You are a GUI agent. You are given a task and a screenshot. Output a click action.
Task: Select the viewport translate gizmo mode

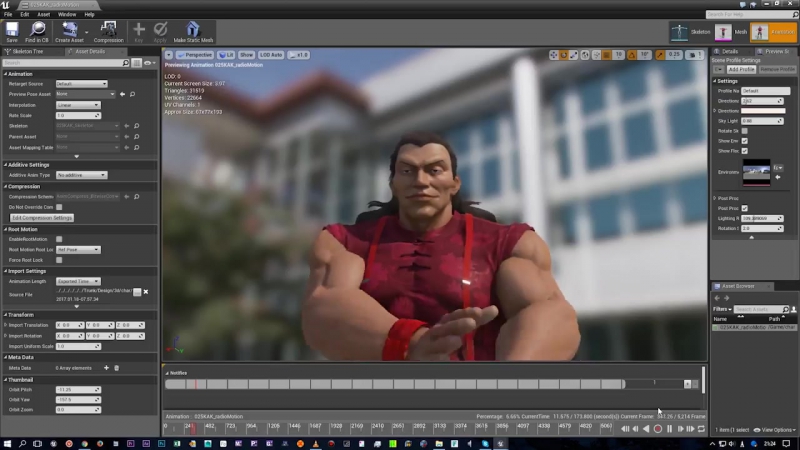pyautogui.click(x=554, y=55)
